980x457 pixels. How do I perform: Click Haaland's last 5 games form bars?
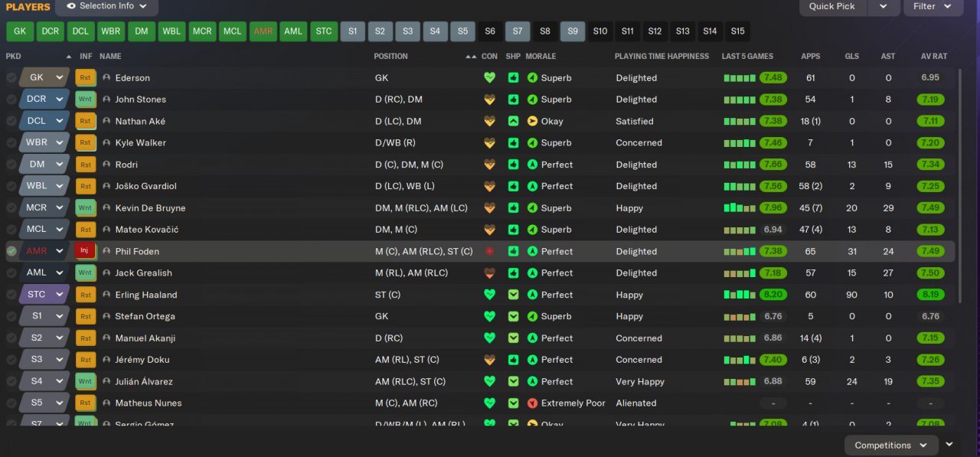pyautogui.click(x=740, y=294)
